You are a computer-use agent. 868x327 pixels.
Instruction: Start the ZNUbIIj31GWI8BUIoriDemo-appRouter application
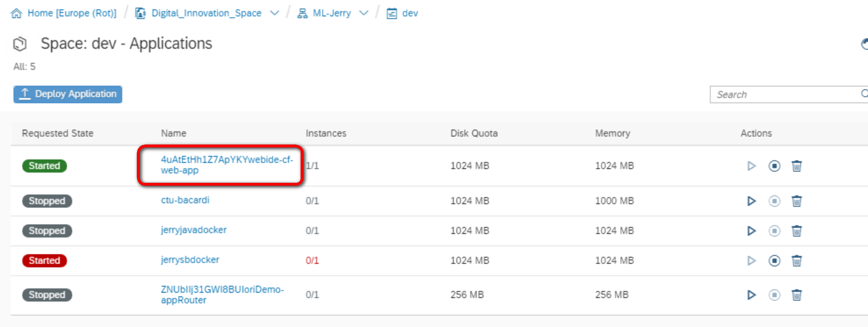click(x=752, y=295)
